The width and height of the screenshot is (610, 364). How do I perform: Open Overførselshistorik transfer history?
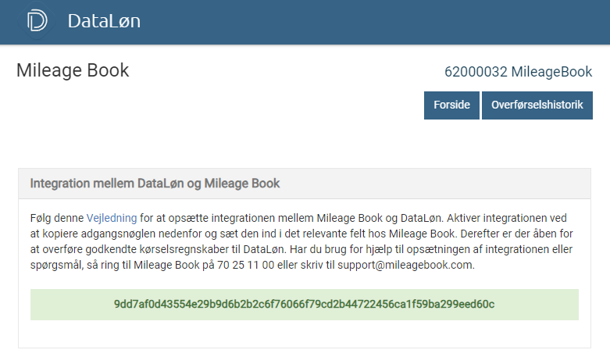pos(537,105)
